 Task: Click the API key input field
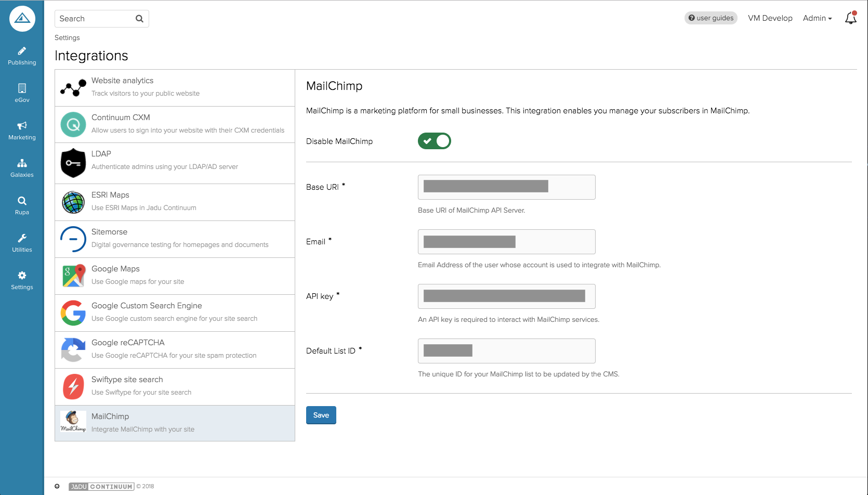pos(506,296)
